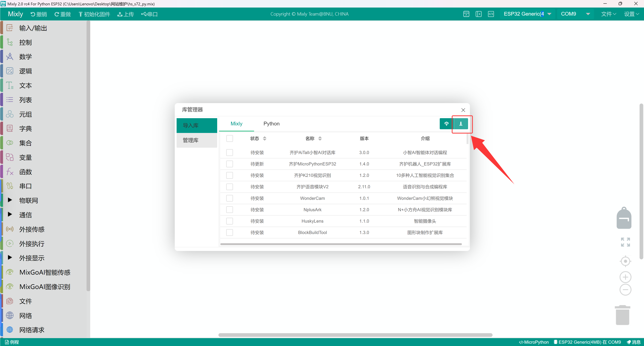The height and width of the screenshot is (346, 644).
Task: Click the 变量 variables category icon
Action: [x=10, y=157]
